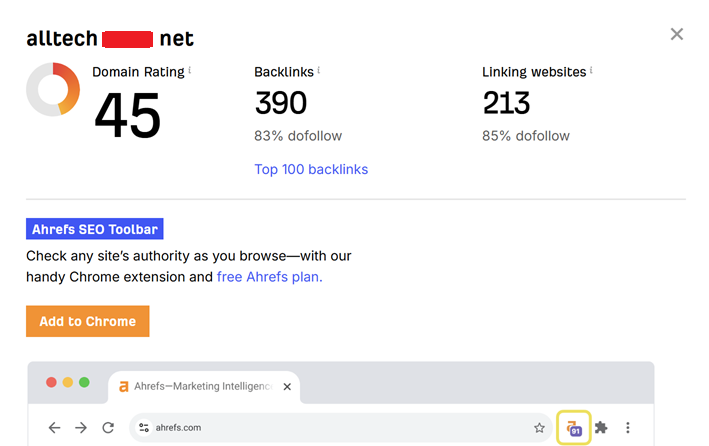Image resolution: width=709 pixels, height=446 pixels.
Task: Click the Linking websites info icon
Action: (x=591, y=71)
